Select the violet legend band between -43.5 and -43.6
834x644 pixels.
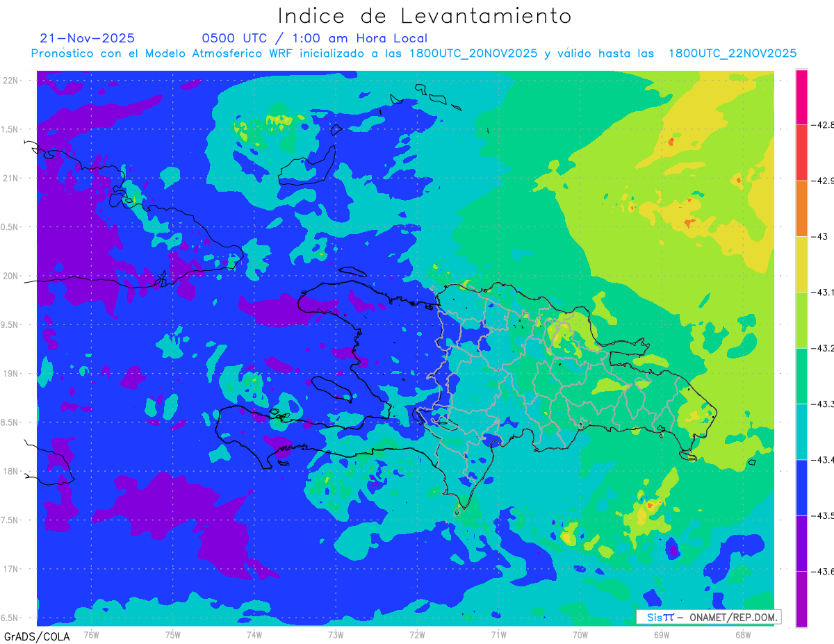(801, 543)
